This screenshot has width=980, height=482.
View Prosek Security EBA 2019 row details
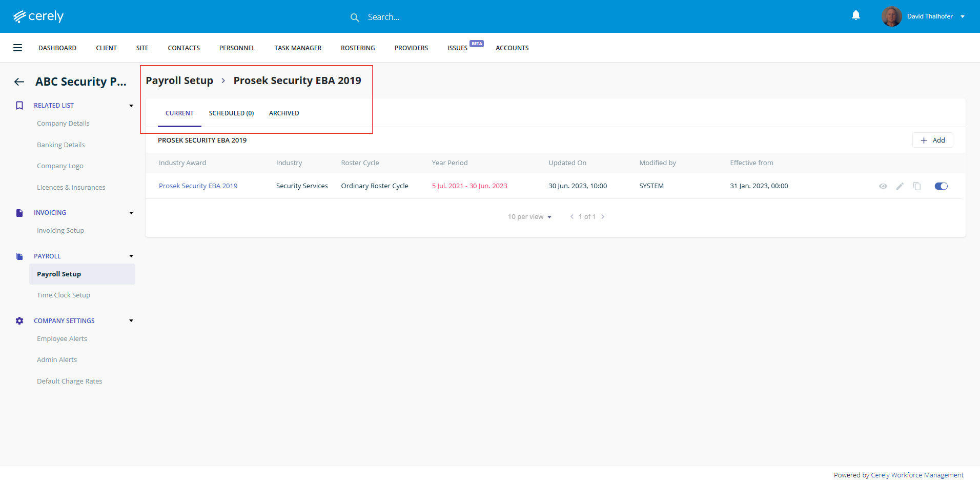tap(883, 186)
